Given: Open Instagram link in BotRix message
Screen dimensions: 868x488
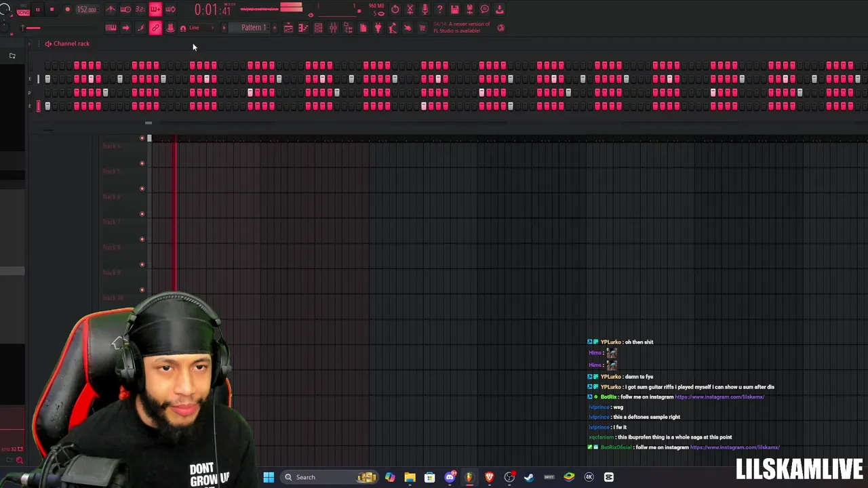Looking at the screenshot, I should point(719,397).
